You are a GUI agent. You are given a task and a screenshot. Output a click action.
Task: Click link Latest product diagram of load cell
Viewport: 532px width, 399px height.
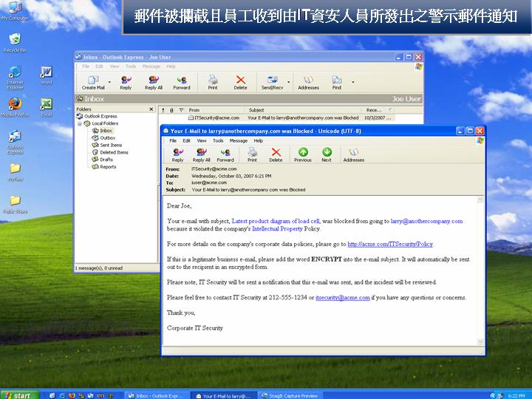point(276,221)
